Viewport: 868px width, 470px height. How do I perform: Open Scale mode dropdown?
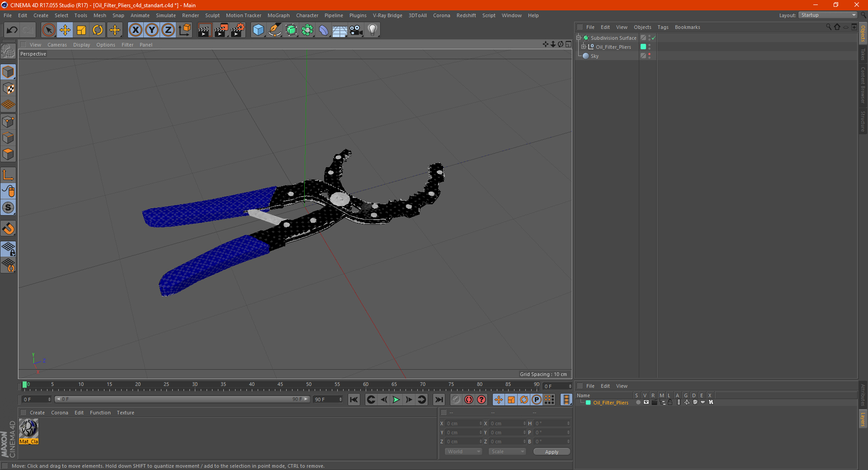[507, 451]
